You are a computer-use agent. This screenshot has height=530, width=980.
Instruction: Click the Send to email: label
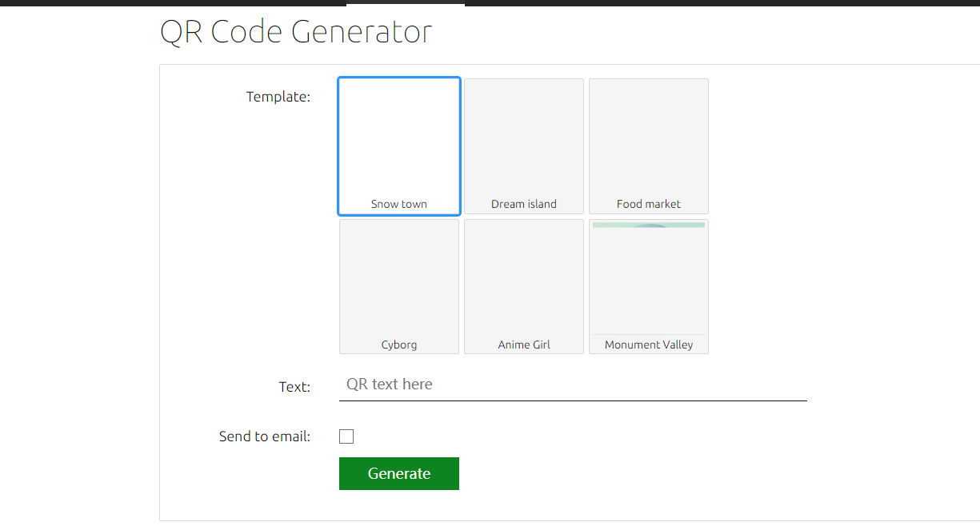click(265, 436)
